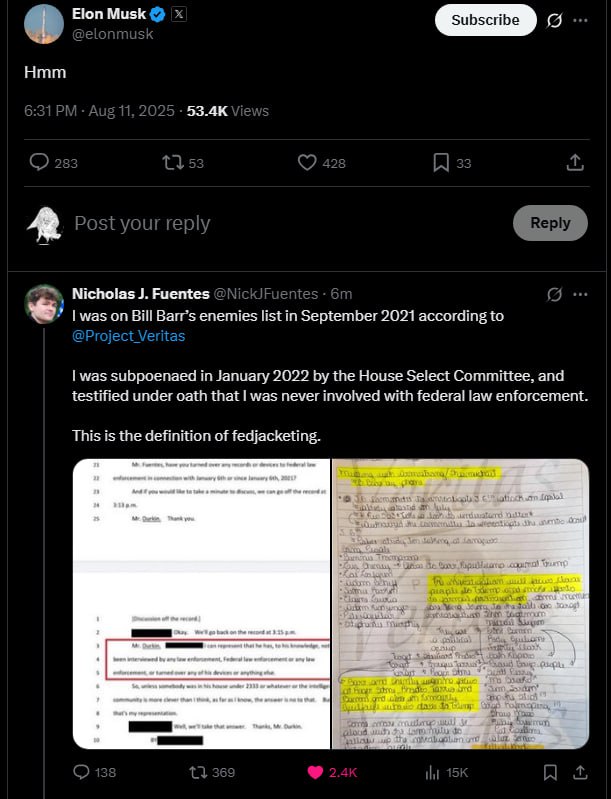Repost the Fuentes reply with 369 reposts
The image size is (611, 799).
[212, 773]
